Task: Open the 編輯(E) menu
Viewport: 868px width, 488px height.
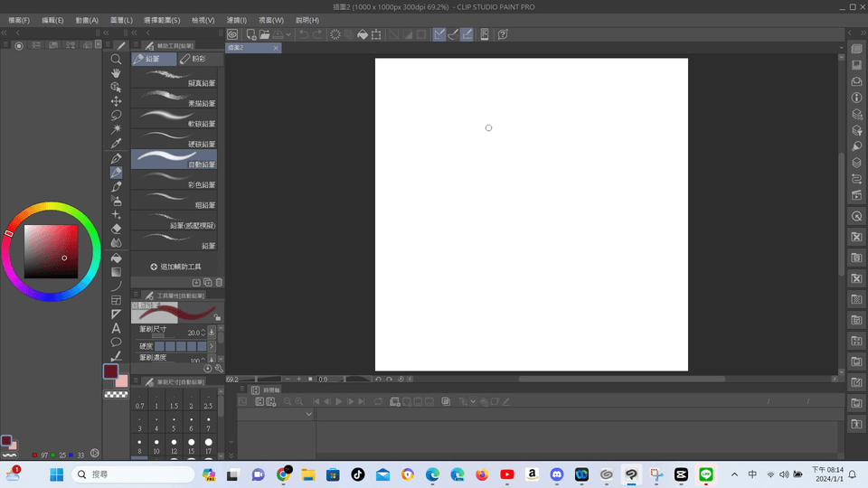Action: click(x=52, y=20)
